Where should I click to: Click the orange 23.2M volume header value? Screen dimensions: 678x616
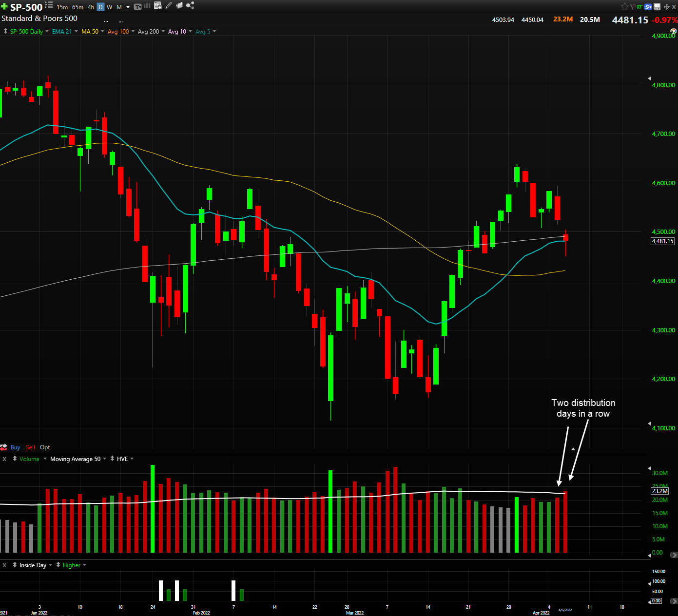(x=563, y=19)
